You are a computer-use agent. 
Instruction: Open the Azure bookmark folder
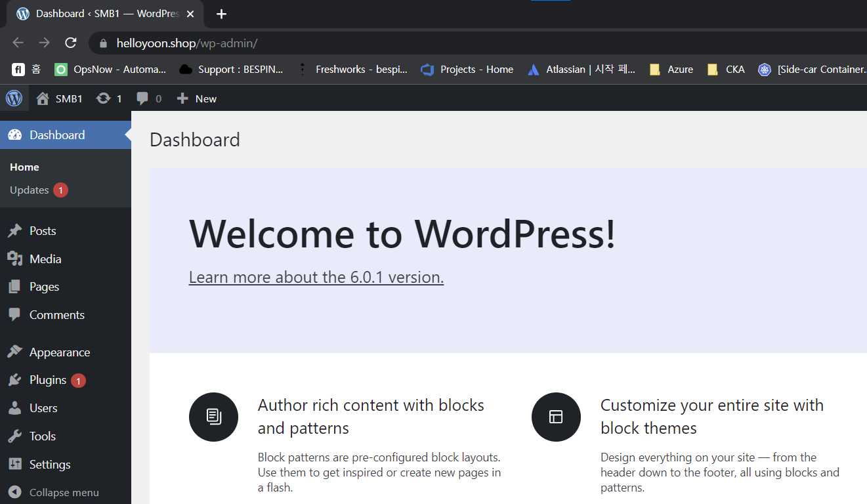point(671,70)
